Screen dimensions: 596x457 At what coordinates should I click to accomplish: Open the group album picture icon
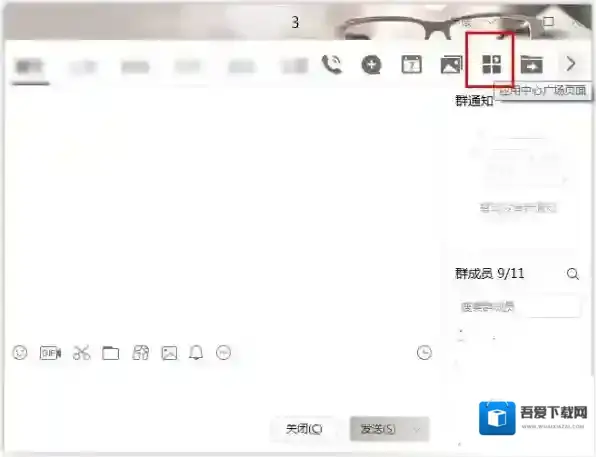[451, 64]
